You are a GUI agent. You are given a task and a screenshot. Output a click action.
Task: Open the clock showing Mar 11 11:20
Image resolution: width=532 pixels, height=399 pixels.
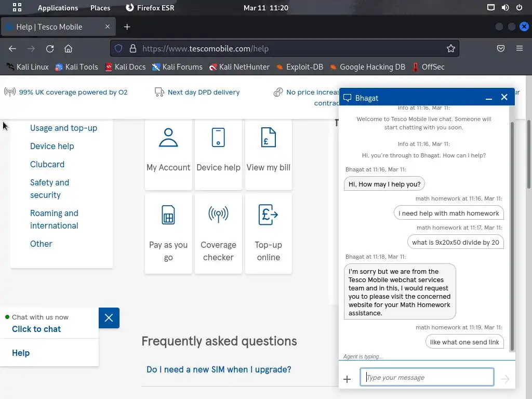[x=265, y=8]
